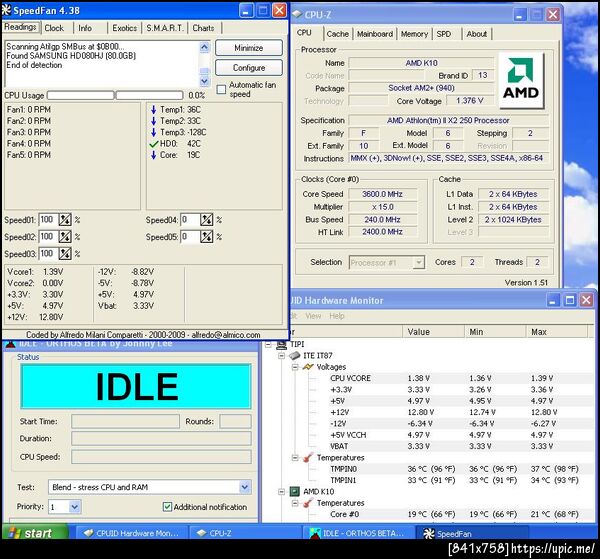The width and height of the screenshot is (600, 559).
Task: Open the About tab in CPU-Z
Action: click(476, 34)
